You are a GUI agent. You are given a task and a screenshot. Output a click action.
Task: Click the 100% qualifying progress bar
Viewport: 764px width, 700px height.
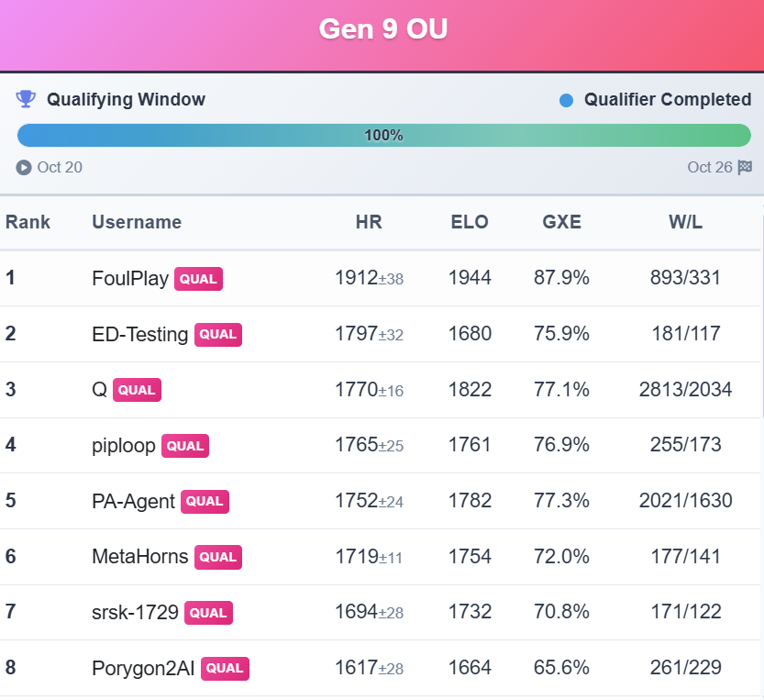[x=383, y=136]
